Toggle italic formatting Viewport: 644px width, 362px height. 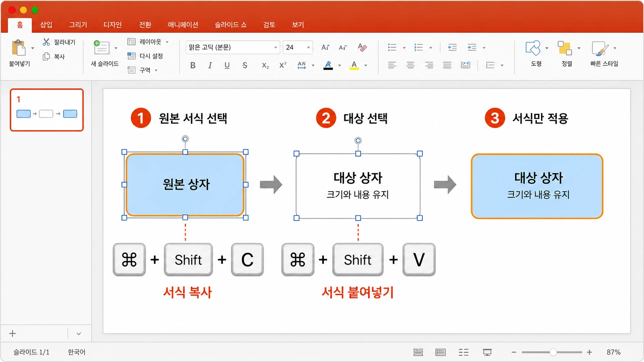click(210, 65)
